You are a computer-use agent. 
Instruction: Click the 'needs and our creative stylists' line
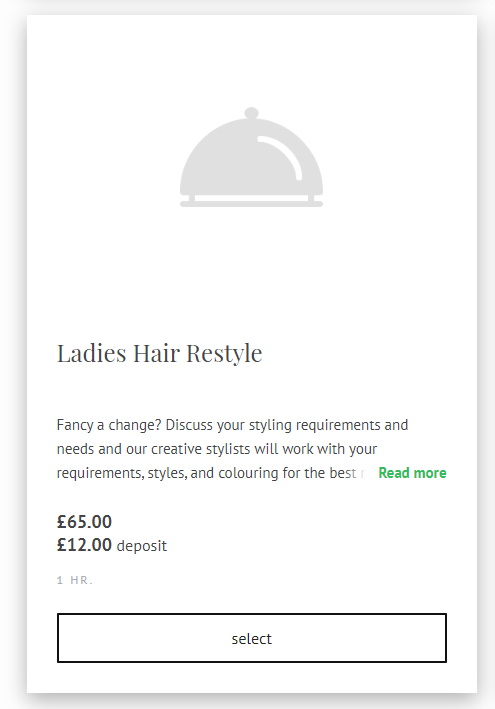217,449
